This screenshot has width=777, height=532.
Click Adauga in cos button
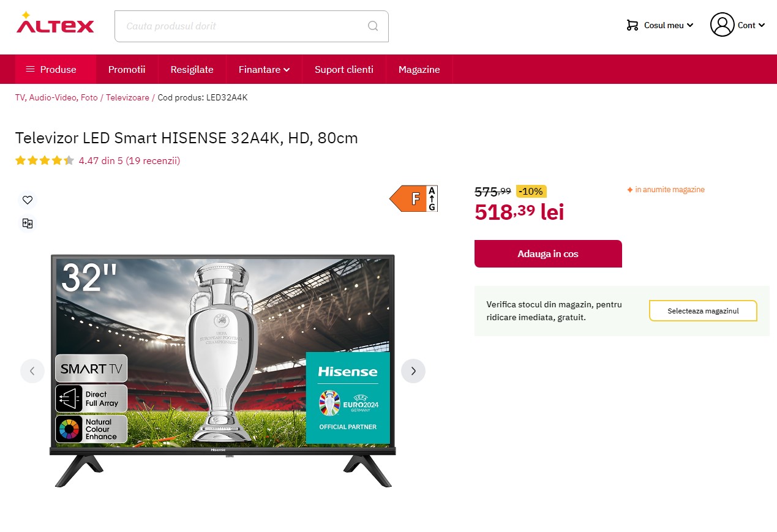tap(548, 253)
